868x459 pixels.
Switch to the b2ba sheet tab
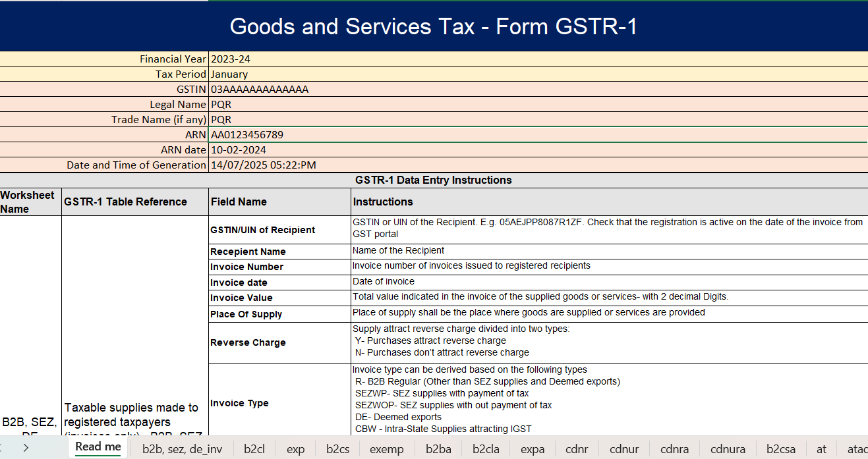[438, 448]
